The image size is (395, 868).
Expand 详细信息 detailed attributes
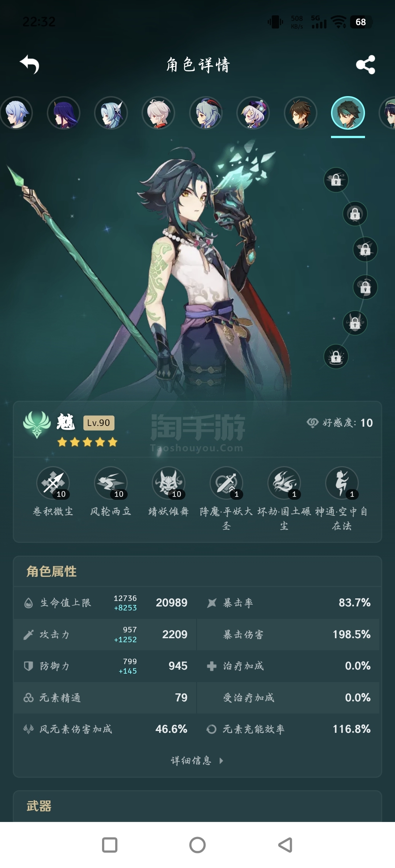(x=197, y=761)
